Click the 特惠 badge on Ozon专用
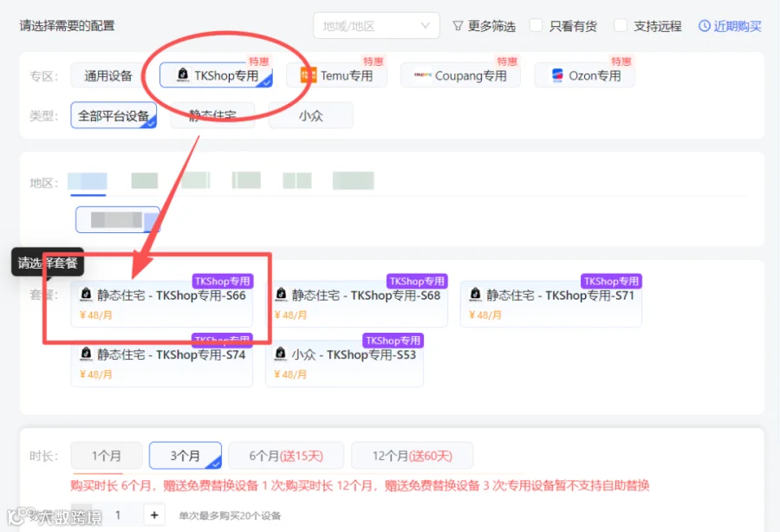This screenshot has width=780, height=532. point(621,62)
